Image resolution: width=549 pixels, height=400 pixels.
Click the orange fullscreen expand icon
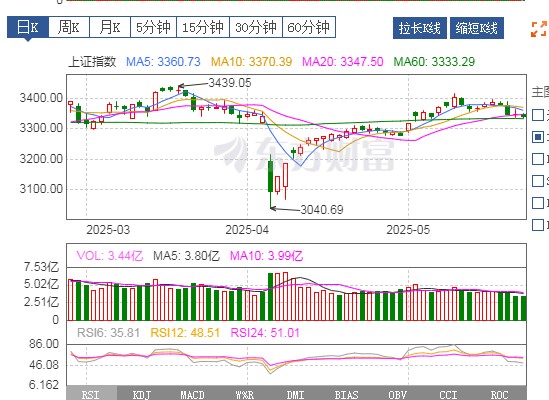538,29
